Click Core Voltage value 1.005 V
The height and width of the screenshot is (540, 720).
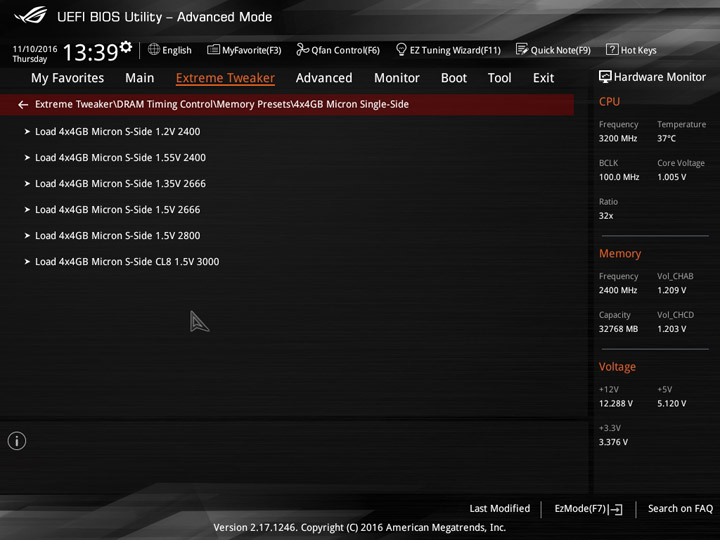(x=671, y=177)
